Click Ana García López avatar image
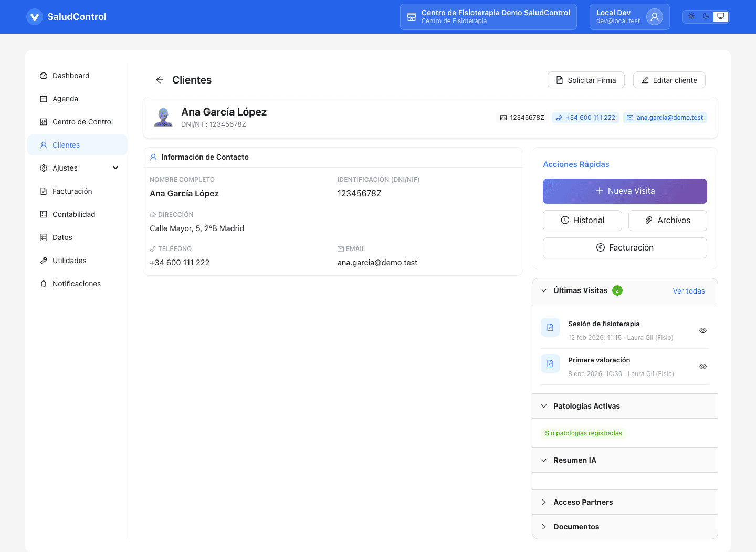Screen dimensions: 756x552 (x=163, y=117)
